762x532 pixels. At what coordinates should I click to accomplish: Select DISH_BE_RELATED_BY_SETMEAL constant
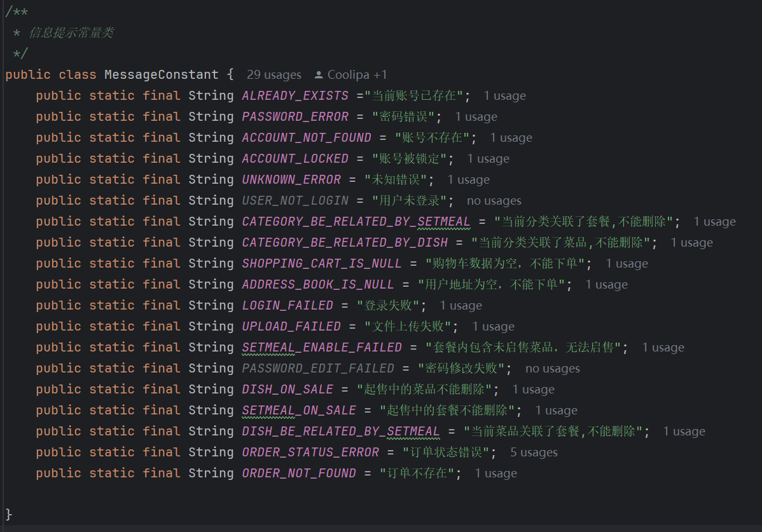pos(341,430)
